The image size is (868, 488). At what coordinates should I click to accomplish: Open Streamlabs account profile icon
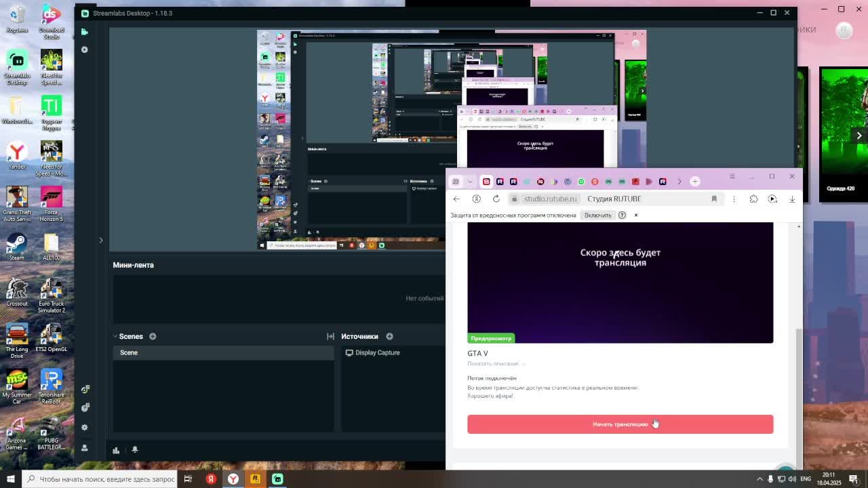click(85, 448)
